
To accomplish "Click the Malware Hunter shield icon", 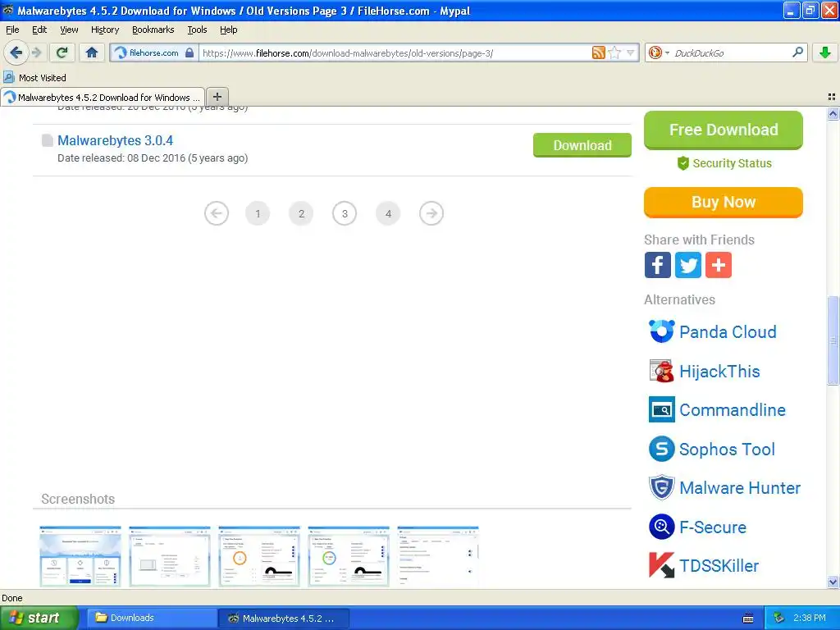I will (x=661, y=487).
